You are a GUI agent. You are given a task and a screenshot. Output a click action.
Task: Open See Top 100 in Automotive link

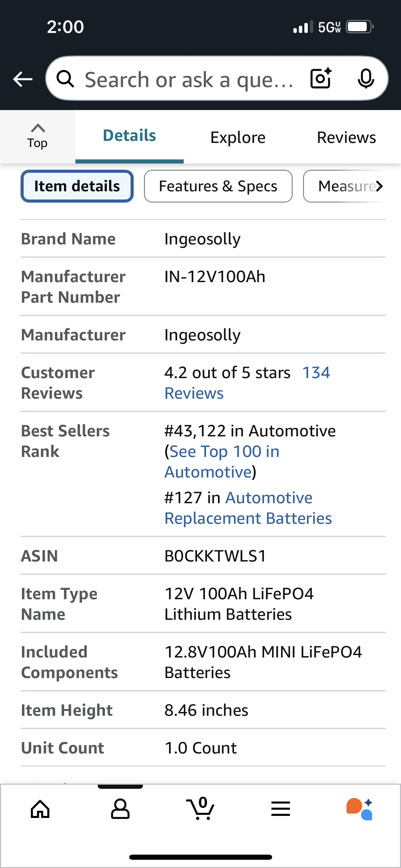(x=222, y=462)
